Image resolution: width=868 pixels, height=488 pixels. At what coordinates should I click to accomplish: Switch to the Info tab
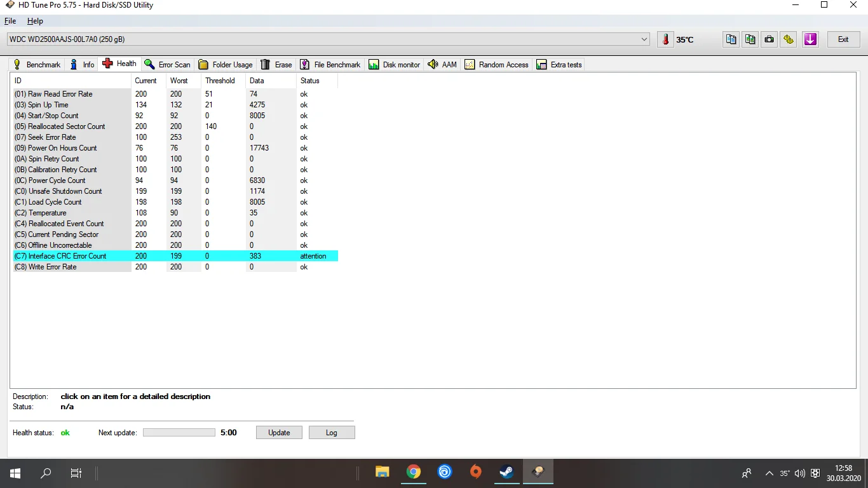tap(82, 65)
